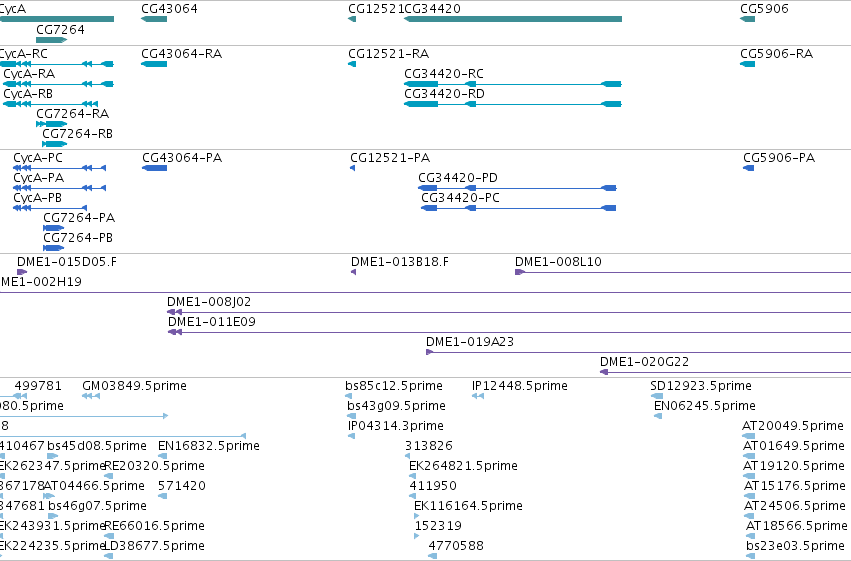Viewport: 851px width, 561px height.
Task: Click clone DME1-015D05.F label
Action: (x=67, y=262)
